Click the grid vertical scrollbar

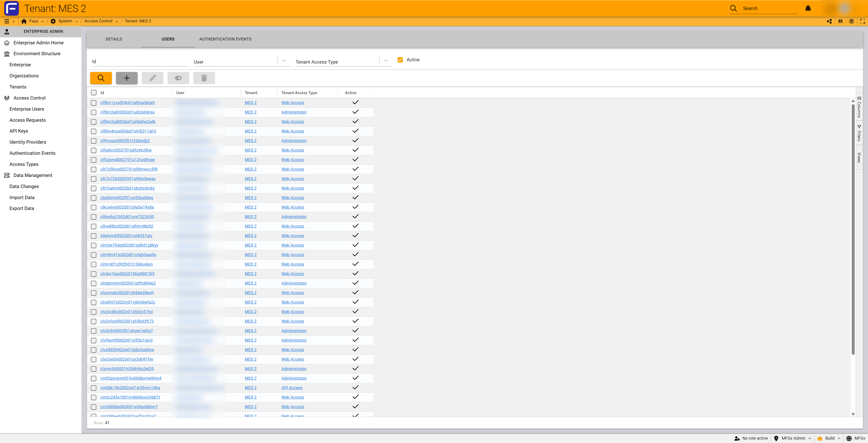853,229
